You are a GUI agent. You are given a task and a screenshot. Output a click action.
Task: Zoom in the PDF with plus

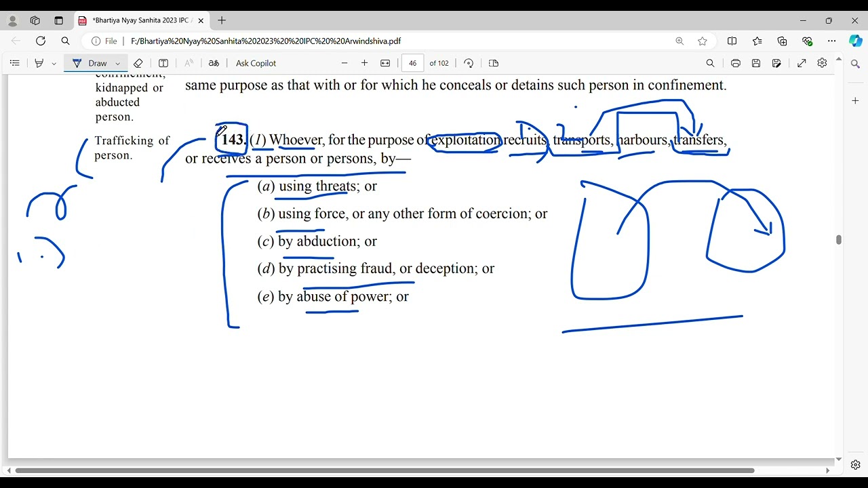[x=364, y=63]
